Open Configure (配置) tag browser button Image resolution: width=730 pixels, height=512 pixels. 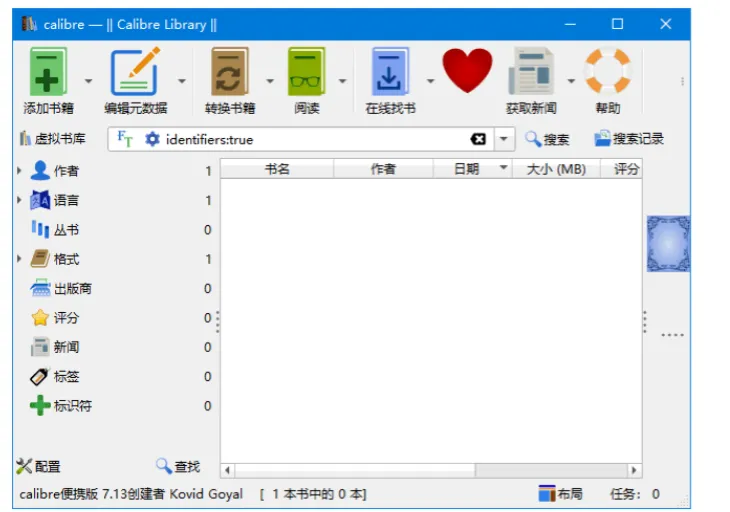(39, 466)
